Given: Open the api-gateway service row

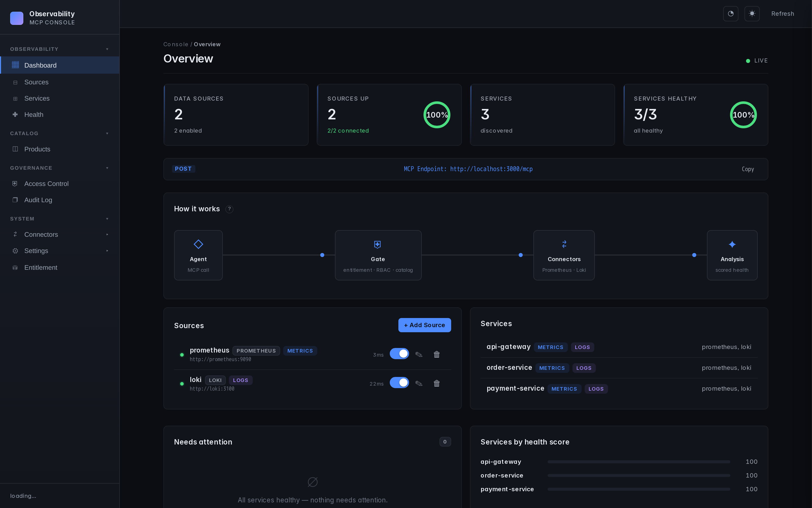Looking at the screenshot, I should tap(619, 347).
